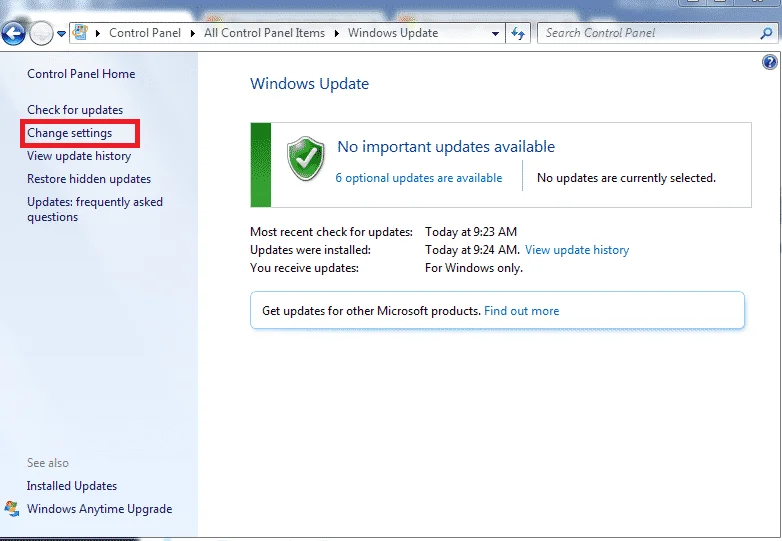This screenshot has width=782, height=541.
Task: Click No important updates available heading
Action: click(446, 147)
